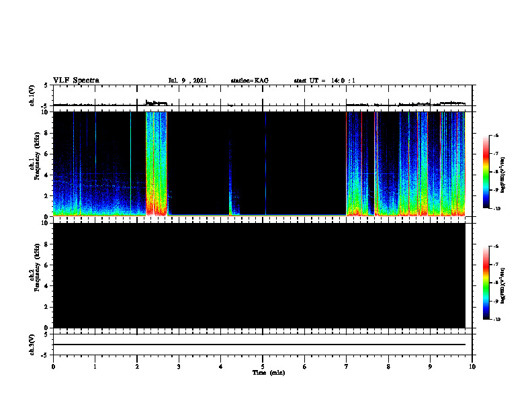The height and width of the screenshot is (411, 532).
Task: Click the ch.2 frequency axis '8' tick label
Action: (x=46, y=244)
